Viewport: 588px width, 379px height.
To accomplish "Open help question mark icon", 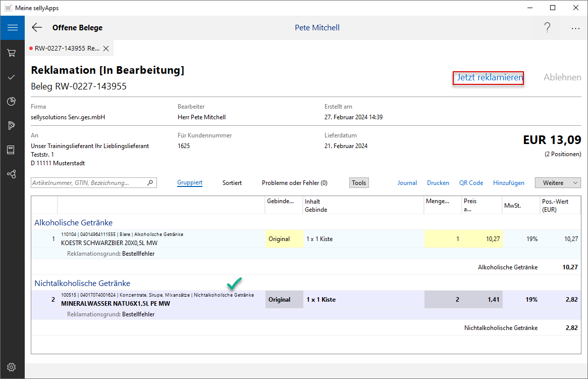I will [x=547, y=28].
